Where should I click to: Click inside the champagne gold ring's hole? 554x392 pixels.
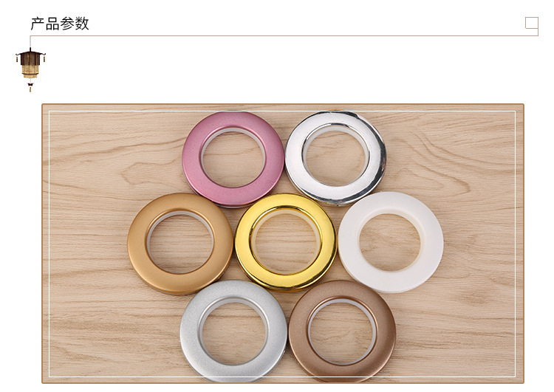tap(180, 244)
